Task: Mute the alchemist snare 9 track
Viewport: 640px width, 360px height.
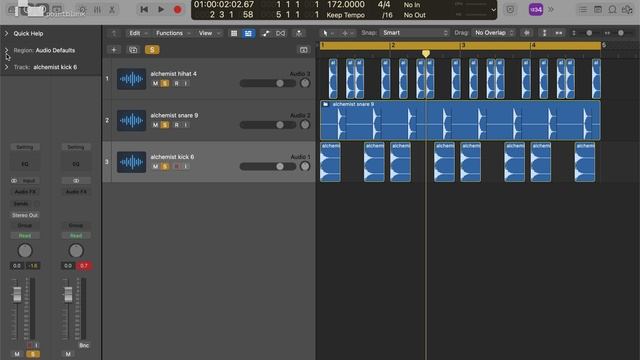Action: point(155,125)
